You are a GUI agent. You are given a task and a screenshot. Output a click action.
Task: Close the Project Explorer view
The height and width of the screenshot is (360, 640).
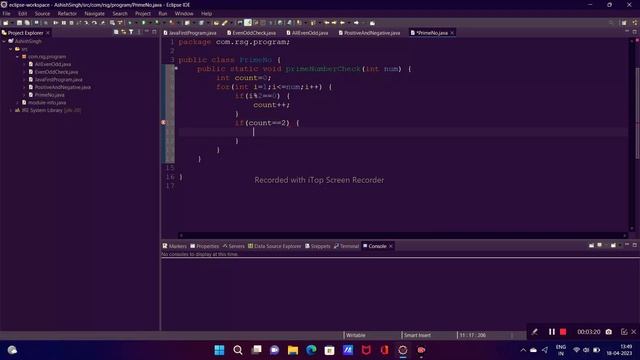point(48,33)
